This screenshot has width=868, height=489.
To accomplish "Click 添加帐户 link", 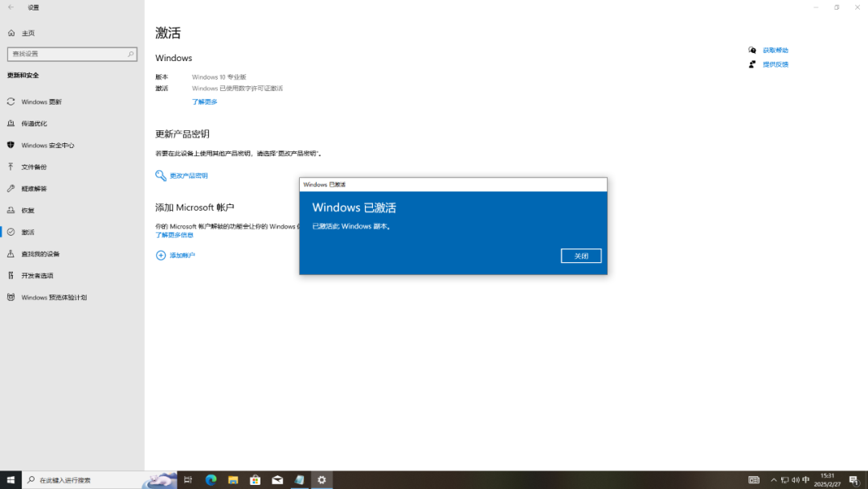I will (182, 255).
